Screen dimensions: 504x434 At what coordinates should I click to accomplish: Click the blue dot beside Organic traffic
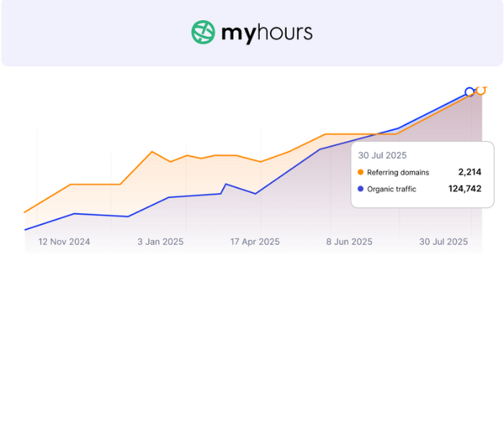coord(361,189)
